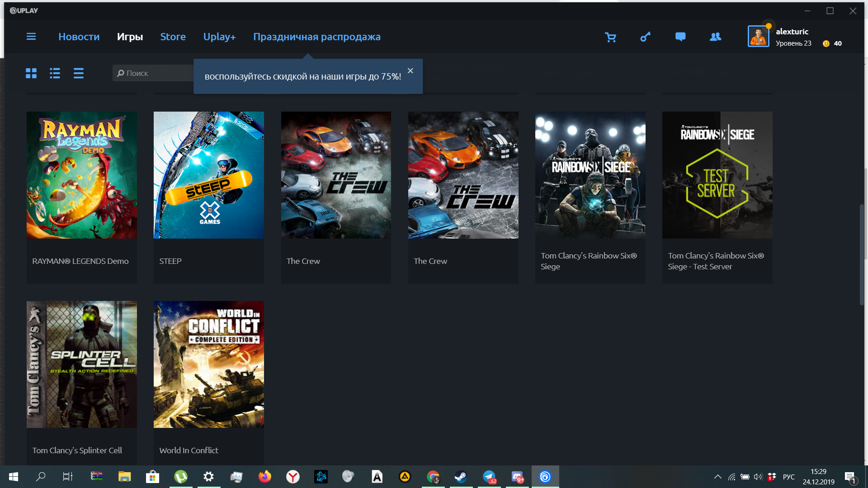Screen dimensions: 868x488
Task: Click the Uplay coin balance icon
Action: (826, 43)
